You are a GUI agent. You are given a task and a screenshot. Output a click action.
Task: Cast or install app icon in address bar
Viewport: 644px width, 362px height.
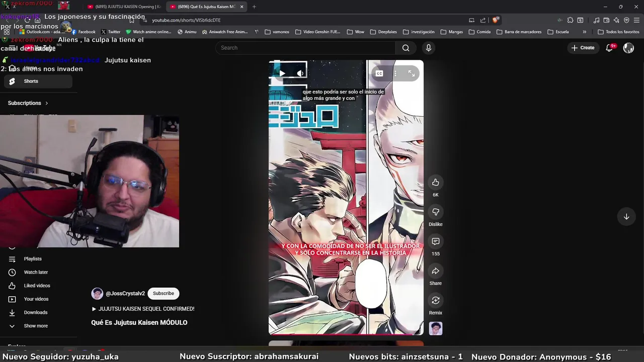pyautogui.click(x=471, y=20)
